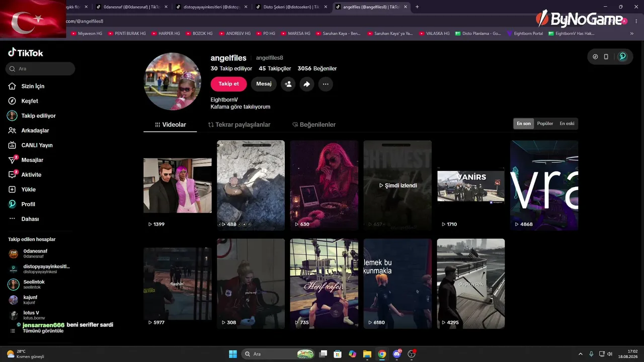Open distopyayayinkesitleri followed account
Viewport: 644px width, 362px height.
tap(39, 269)
